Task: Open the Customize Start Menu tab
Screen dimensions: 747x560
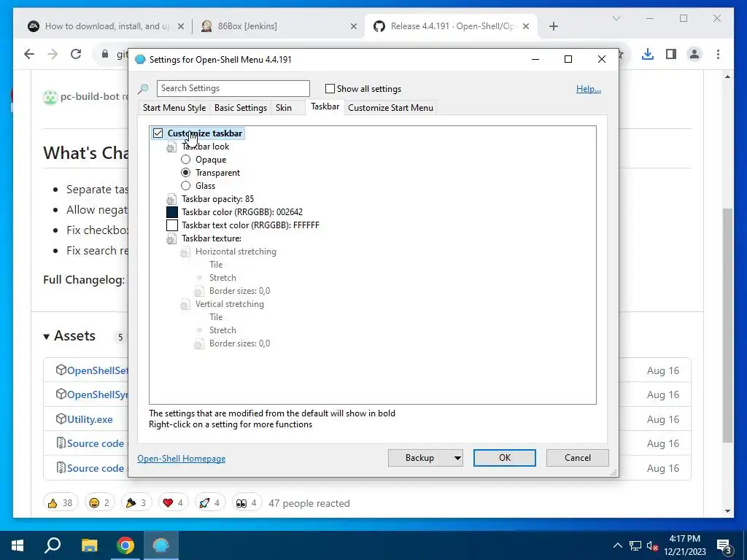Action: point(391,108)
